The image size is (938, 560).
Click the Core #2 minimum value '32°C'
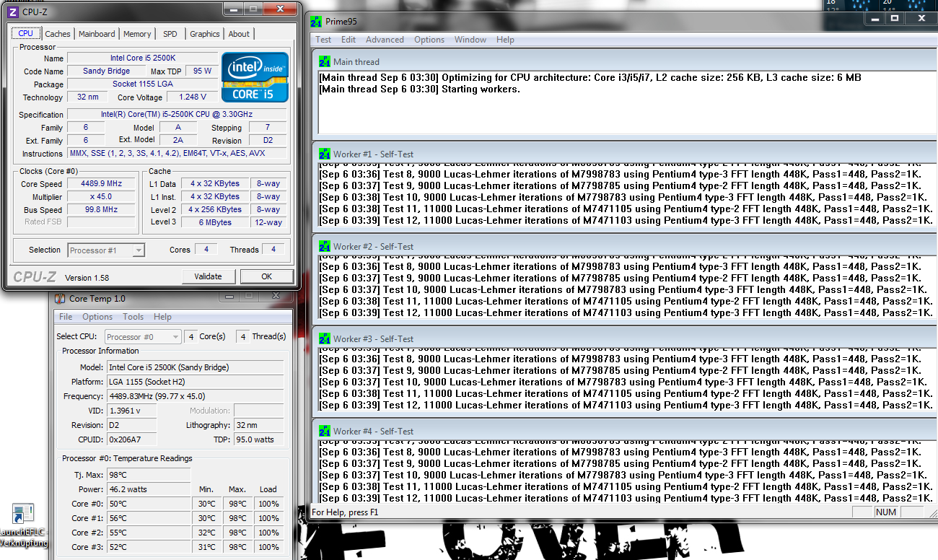pyautogui.click(x=207, y=533)
